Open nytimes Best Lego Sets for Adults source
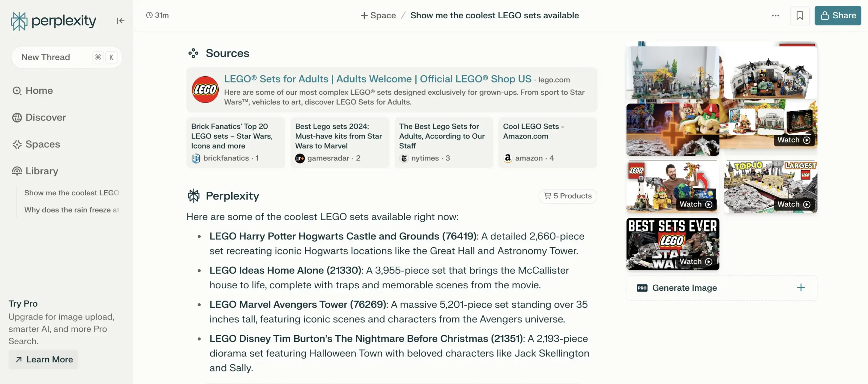The width and height of the screenshot is (868, 384). click(443, 142)
